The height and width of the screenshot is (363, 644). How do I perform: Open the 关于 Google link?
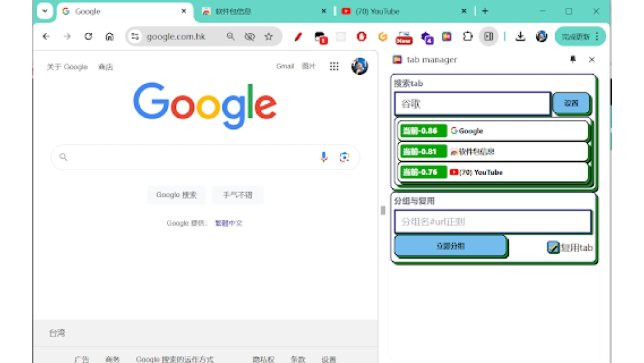pyautogui.click(x=68, y=66)
